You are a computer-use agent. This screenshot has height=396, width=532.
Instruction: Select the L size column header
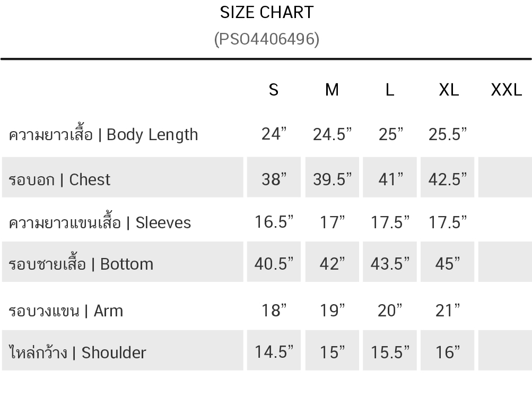point(390,90)
